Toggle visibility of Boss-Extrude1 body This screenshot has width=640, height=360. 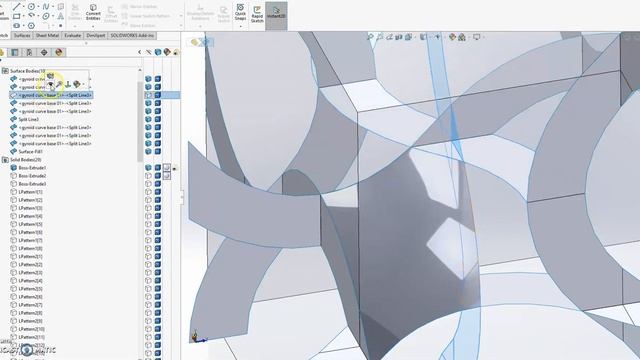point(149,168)
